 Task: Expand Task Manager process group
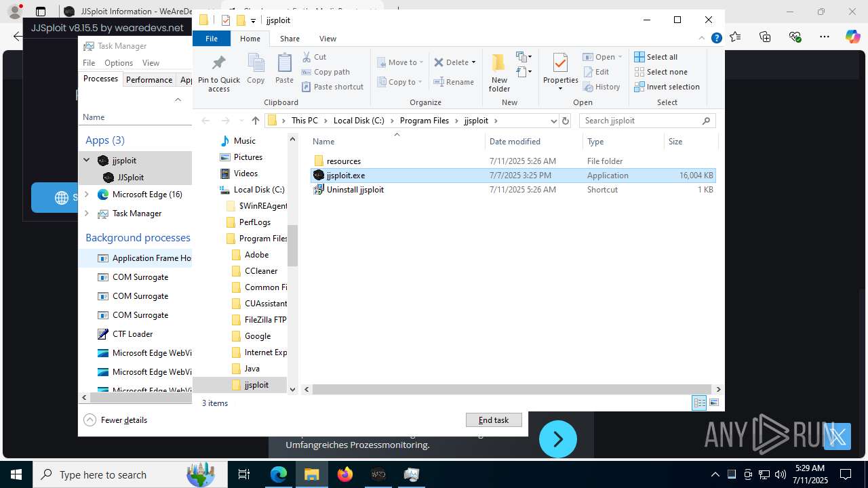[86, 213]
